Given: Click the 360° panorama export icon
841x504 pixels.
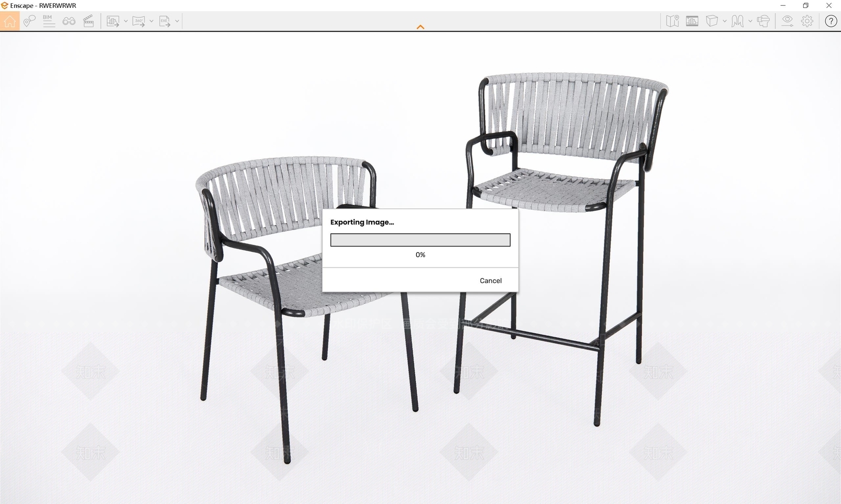Looking at the screenshot, I should [x=139, y=21].
